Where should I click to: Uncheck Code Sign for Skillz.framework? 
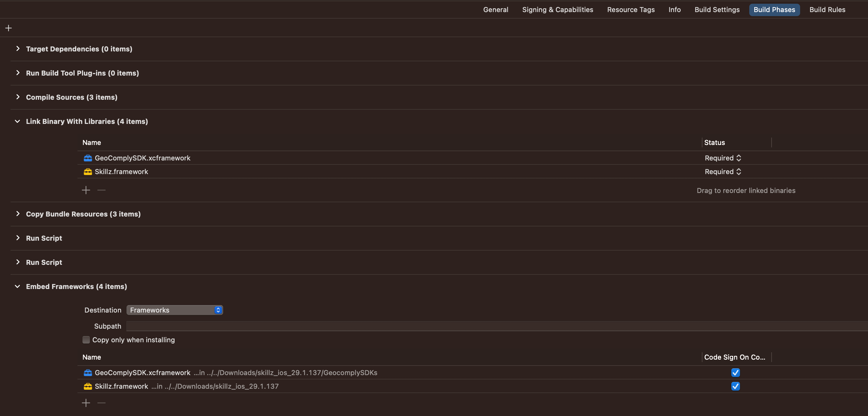[735, 386]
